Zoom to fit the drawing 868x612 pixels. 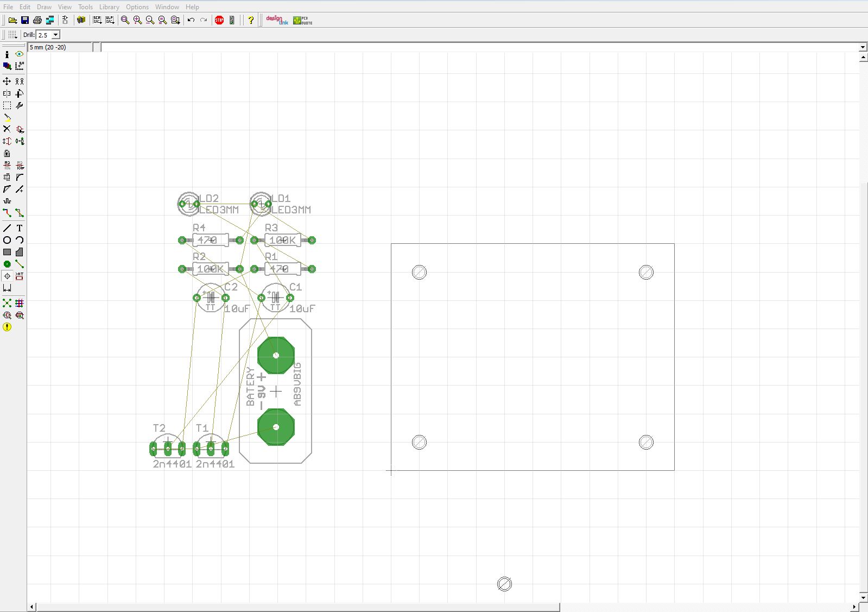point(125,20)
